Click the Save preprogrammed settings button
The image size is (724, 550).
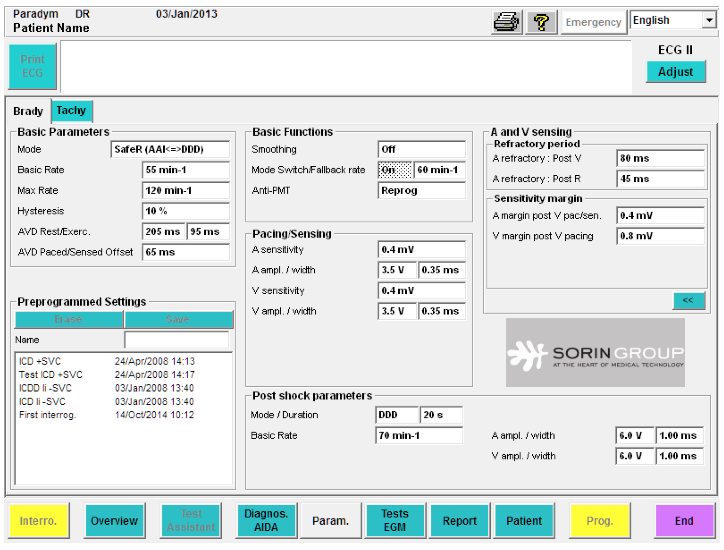pyautogui.click(x=178, y=320)
